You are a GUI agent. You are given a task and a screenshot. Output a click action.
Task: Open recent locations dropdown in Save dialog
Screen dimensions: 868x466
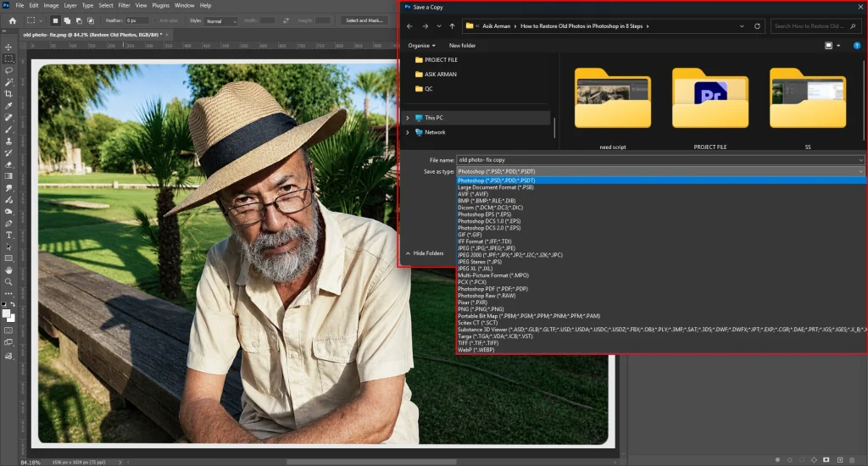point(439,26)
